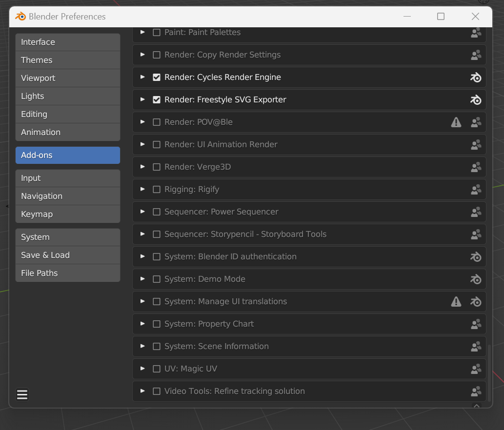Viewport: 504px width, 430px height.
Task: Open File Paths section
Action: (68, 274)
